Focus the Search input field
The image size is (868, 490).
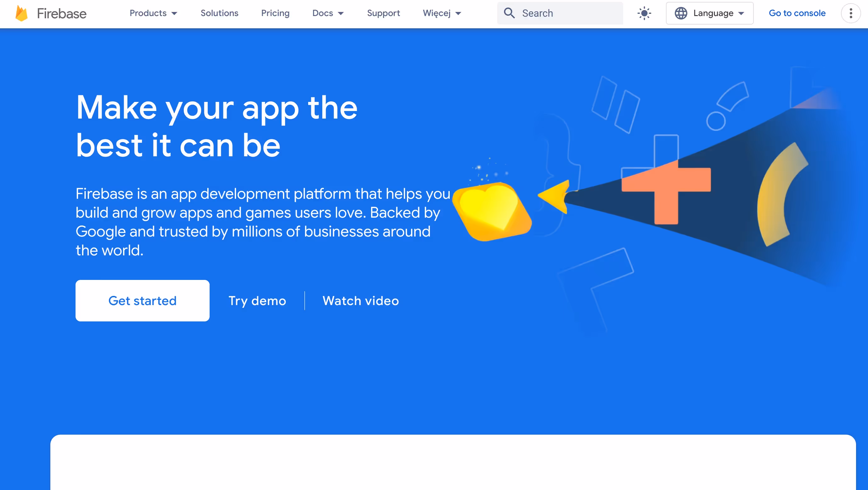coord(560,13)
